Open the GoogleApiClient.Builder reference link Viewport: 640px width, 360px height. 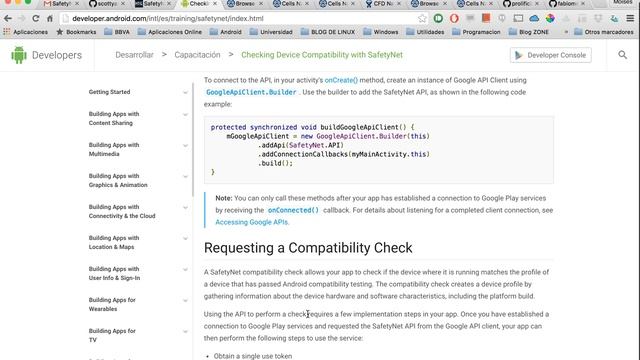(x=251, y=92)
